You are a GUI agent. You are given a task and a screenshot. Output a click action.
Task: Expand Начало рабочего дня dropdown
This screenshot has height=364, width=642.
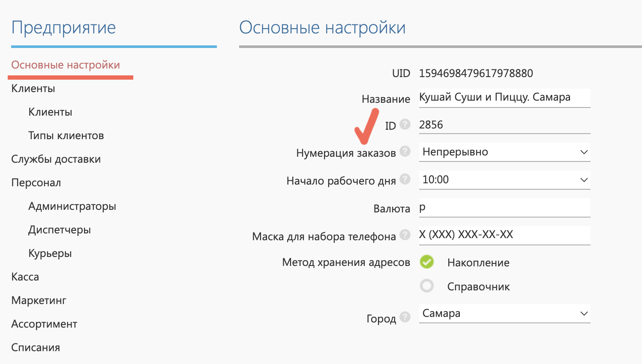point(504,180)
